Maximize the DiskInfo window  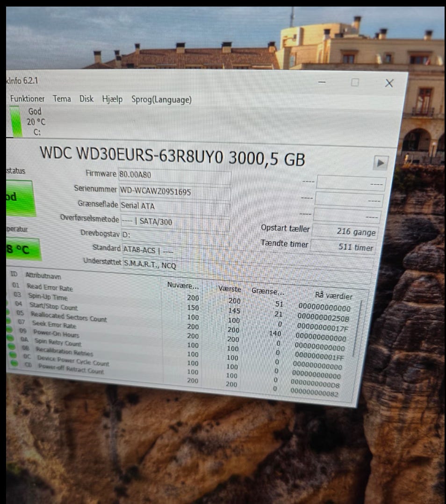pyautogui.click(x=355, y=82)
